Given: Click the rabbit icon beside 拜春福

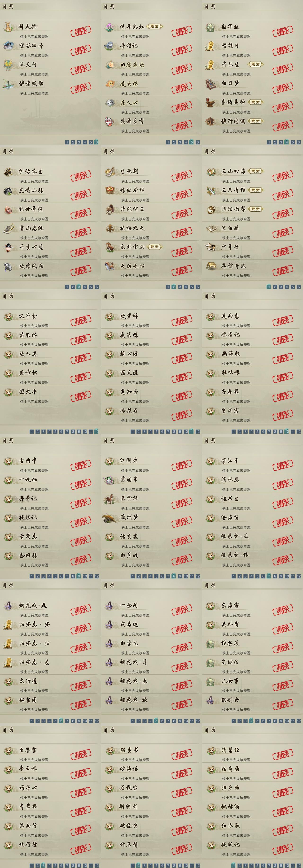Looking at the screenshot, I should coord(9,27).
